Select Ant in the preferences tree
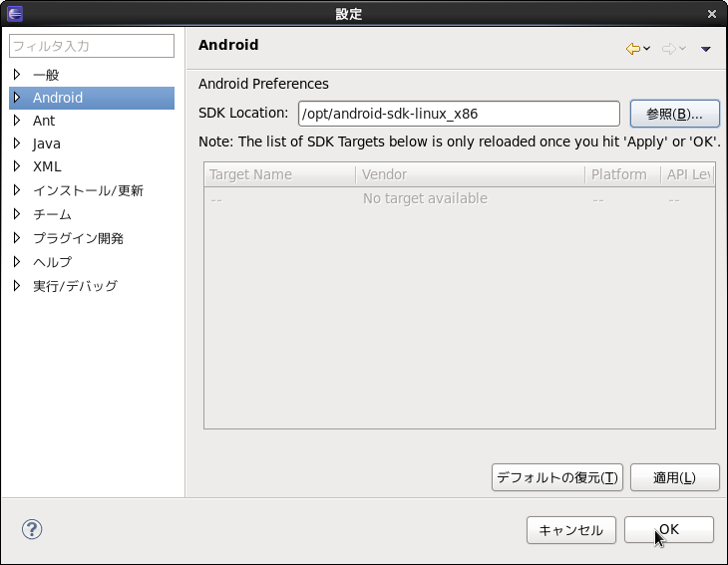This screenshot has width=728, height=565. (x=44, y=121)
